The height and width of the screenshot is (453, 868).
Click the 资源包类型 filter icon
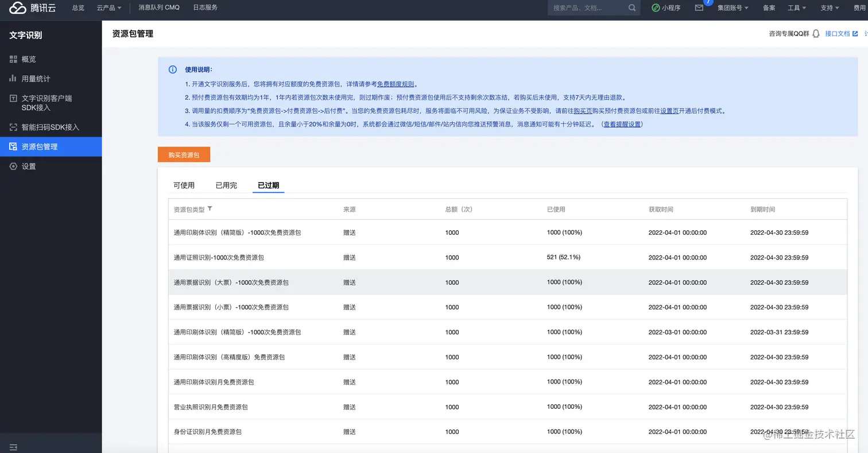(210, 209)
